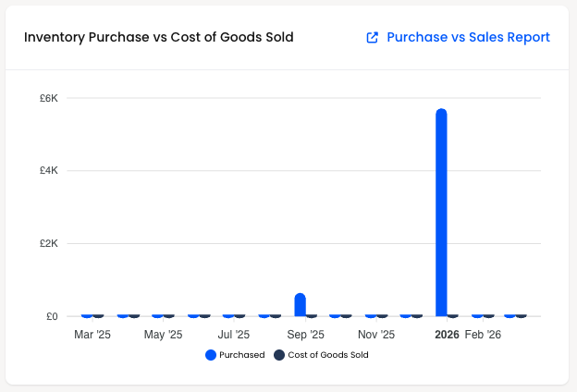The image size is (577, 392).
Task: Click the Feb '26 axis label
Action: [x=483, y=334]
